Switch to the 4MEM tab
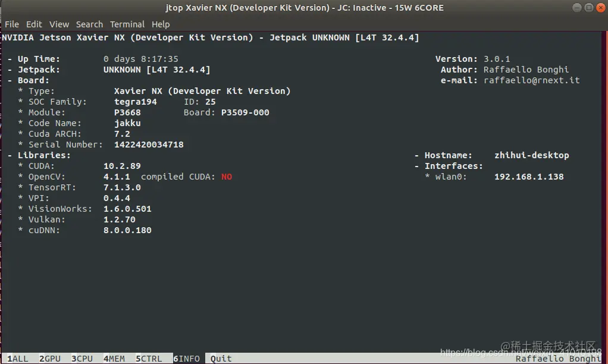This screenshot has height=364, width=608. point(114,359)
